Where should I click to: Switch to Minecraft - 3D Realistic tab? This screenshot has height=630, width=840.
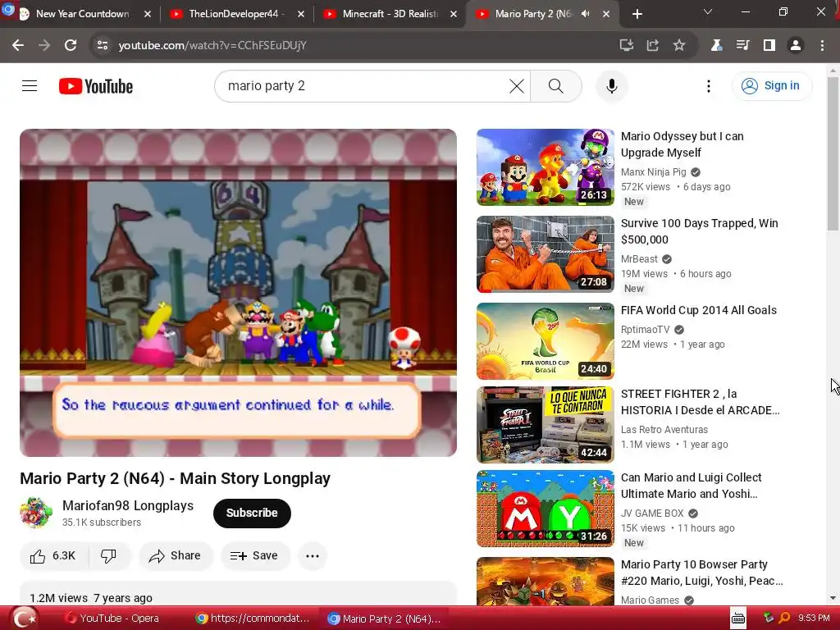(x=390, y=14)
